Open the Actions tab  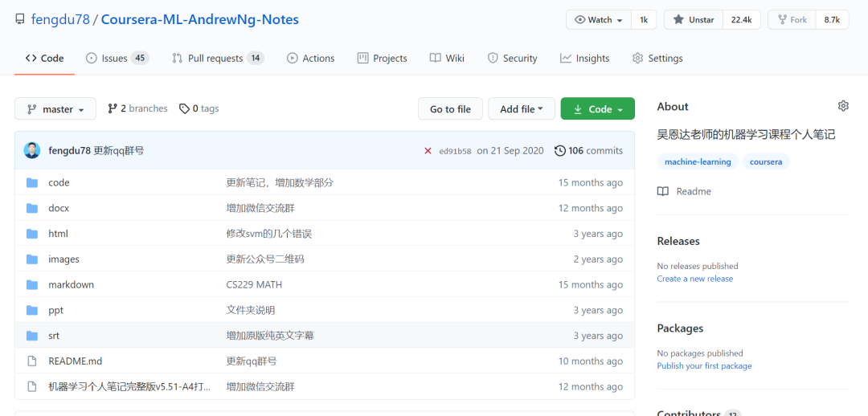[310, 58]
